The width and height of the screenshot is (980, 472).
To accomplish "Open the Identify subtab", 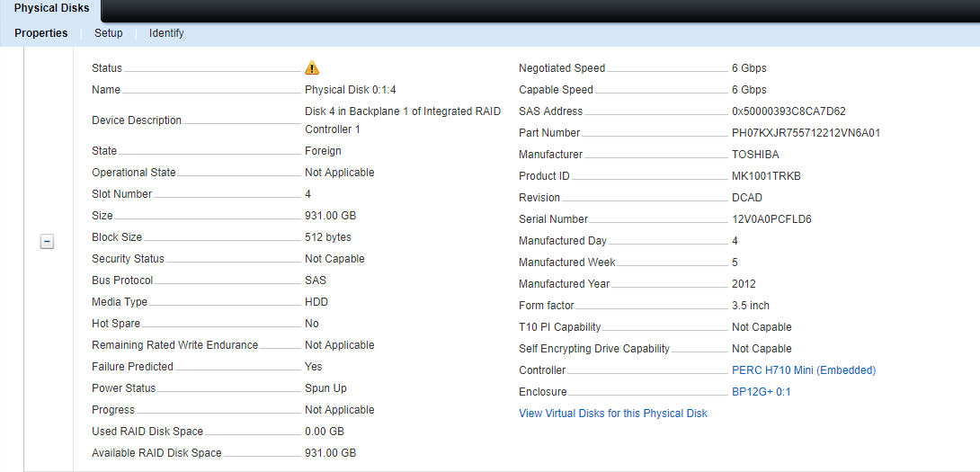I will point(166,33).
